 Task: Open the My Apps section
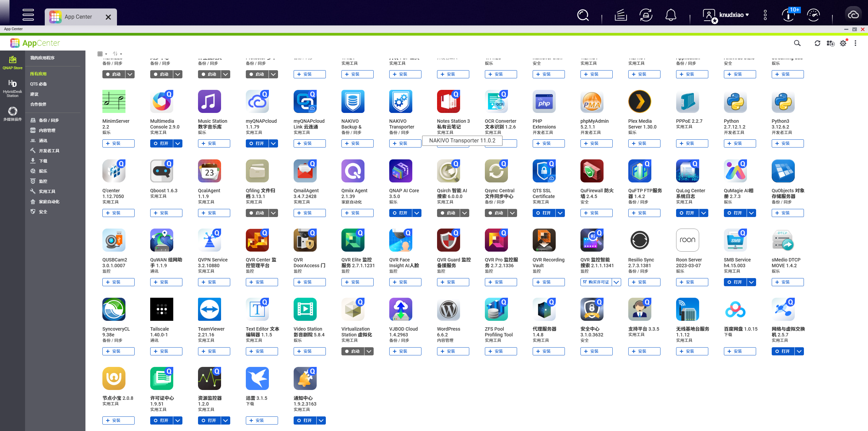[x=42, y=58]
